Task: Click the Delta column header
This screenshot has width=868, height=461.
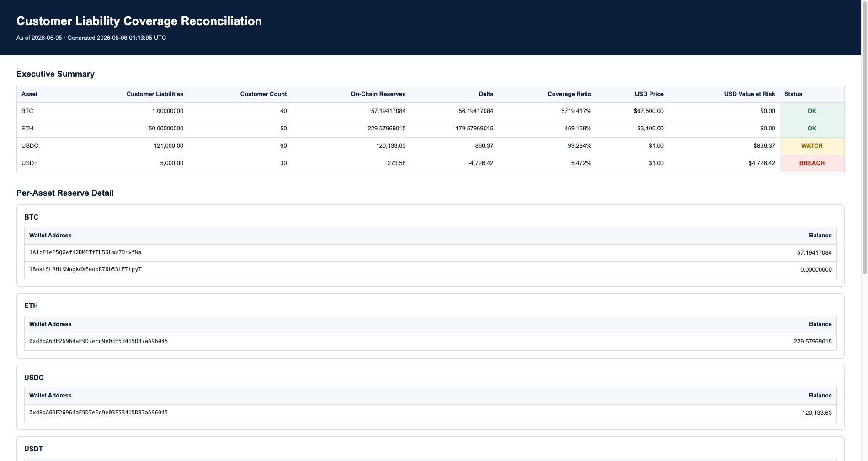Action: (486, 94)
